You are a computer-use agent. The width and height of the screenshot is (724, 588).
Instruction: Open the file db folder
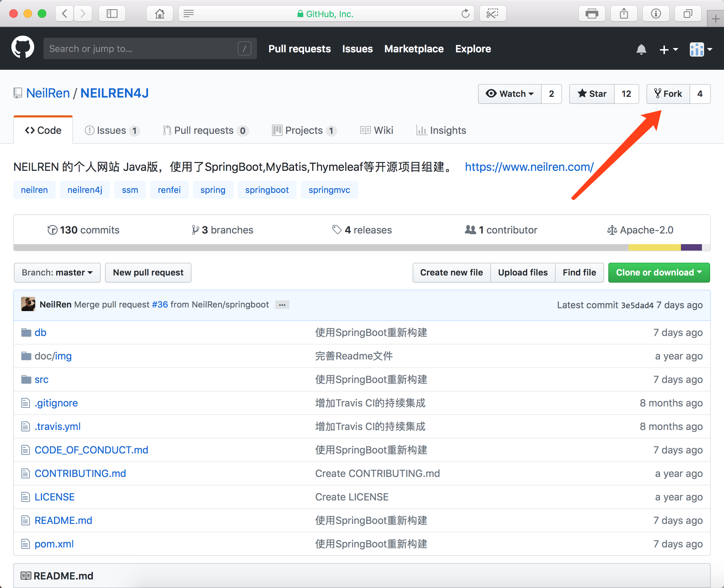[x=41, y=332]
